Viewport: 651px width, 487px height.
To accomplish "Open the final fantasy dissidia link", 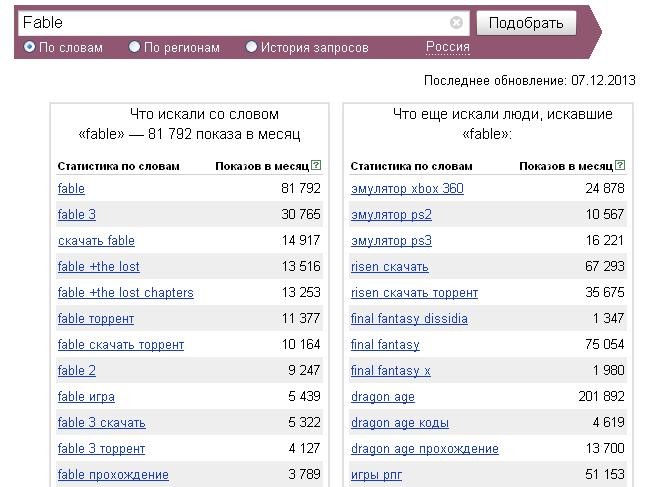I will point(409,318).
